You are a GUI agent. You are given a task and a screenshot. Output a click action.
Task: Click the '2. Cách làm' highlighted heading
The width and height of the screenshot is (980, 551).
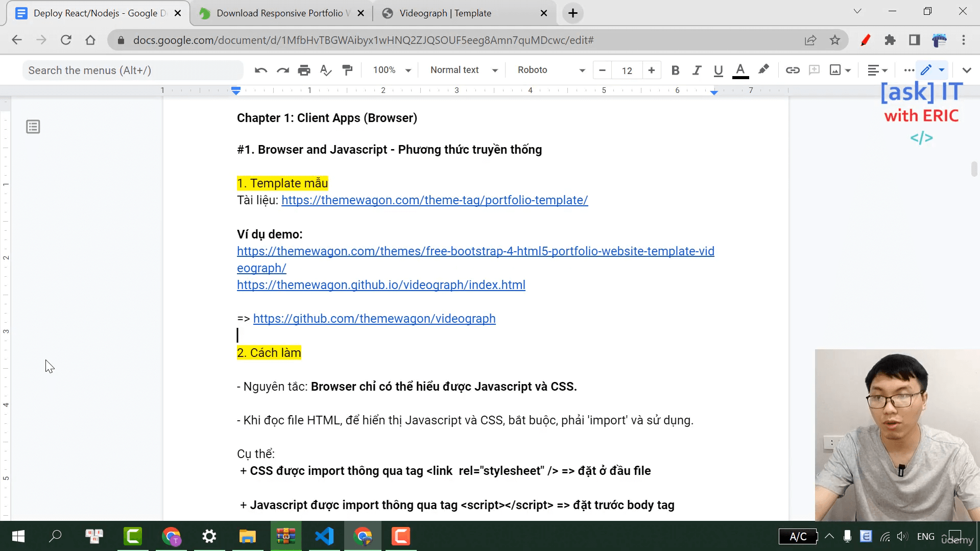point(269,353)
